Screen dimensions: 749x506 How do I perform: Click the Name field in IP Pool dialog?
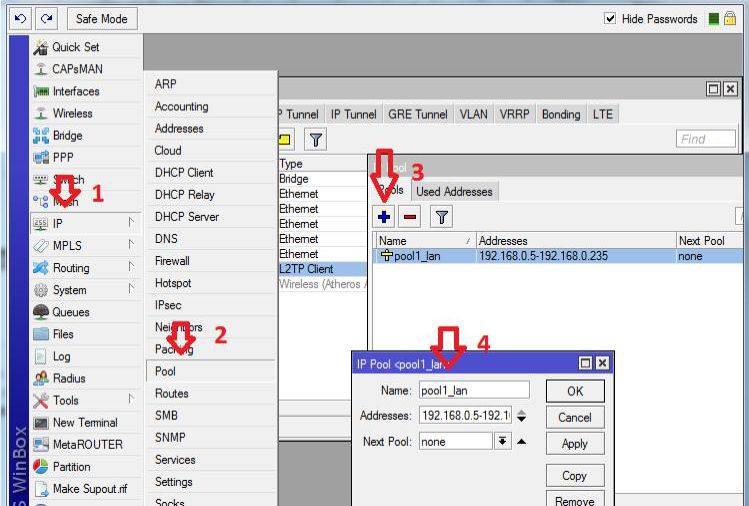474,390
